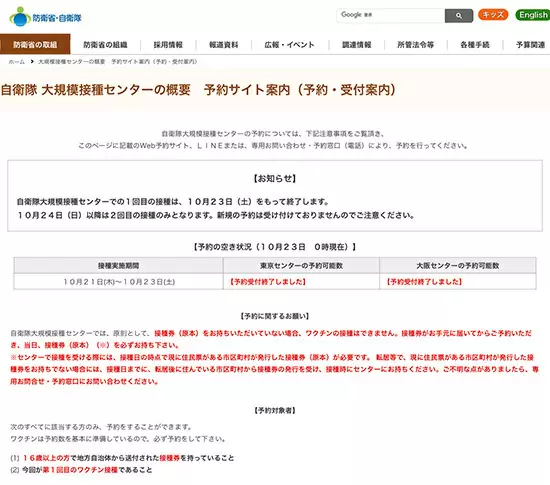Image resolution: width=550 pixels, height=485 pixels.
Task: Switch to English site version
Action: 532,15
